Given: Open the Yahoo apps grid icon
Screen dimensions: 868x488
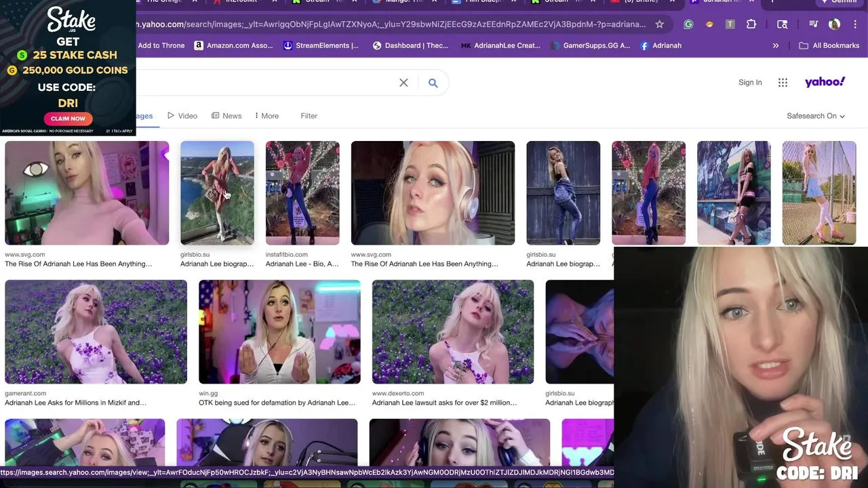Looking at the screenshot, I should coord(783,83).
